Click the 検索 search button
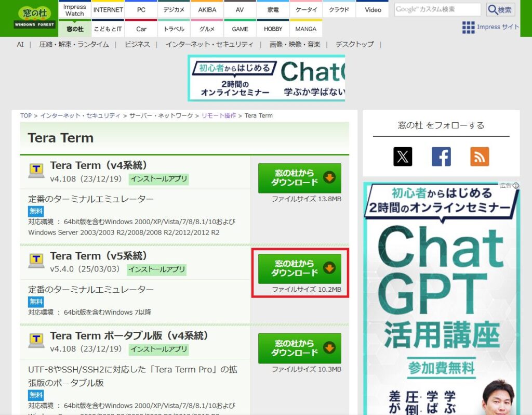The height and width of the screenshot is (415, 532). click(x=500, y=9)
